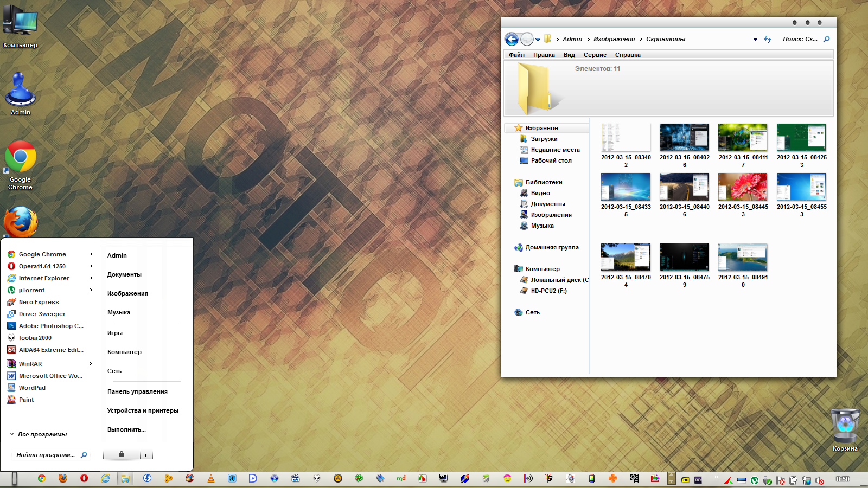Expand the Google Chrome submenu arrow

(x=91, y=254)
